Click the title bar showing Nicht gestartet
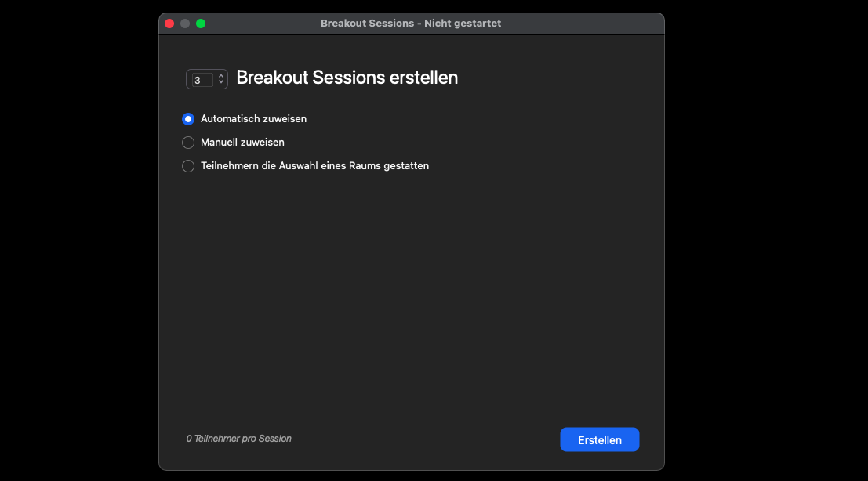The height and width of the screenshot is (481, 868). tap(411, 23)
